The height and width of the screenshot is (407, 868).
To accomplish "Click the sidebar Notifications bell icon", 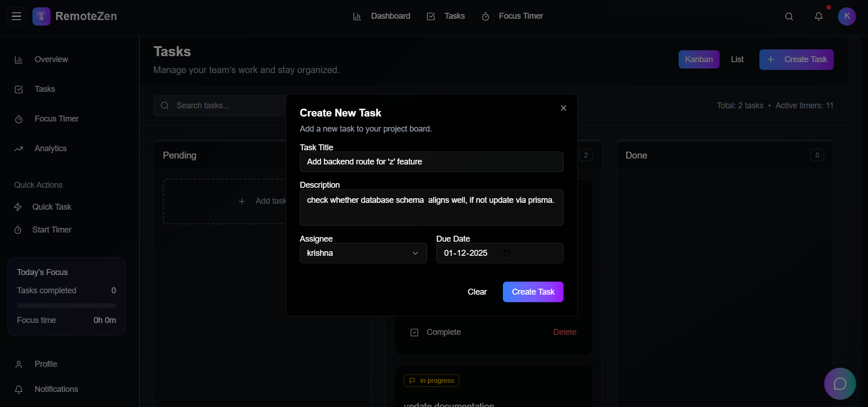I will coord(19,390).
